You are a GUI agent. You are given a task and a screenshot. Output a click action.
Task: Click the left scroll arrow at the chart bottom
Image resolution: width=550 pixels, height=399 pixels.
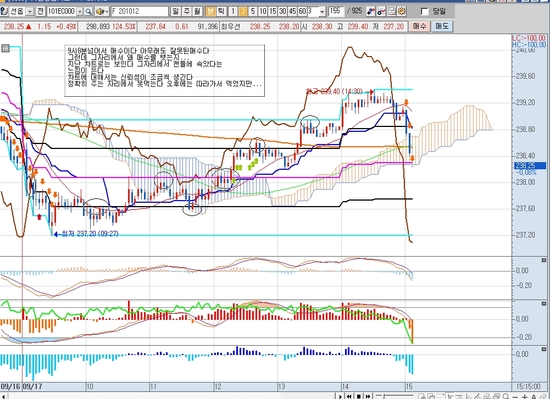[x=3, y=396]
